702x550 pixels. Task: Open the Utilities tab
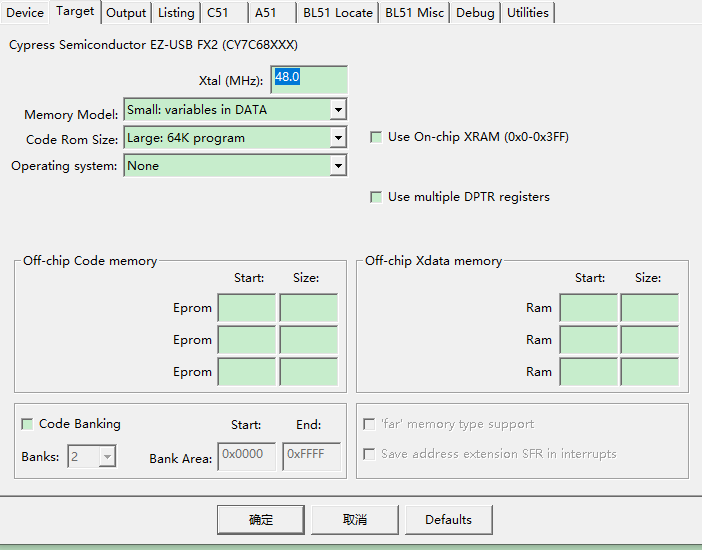pos(528,13)
